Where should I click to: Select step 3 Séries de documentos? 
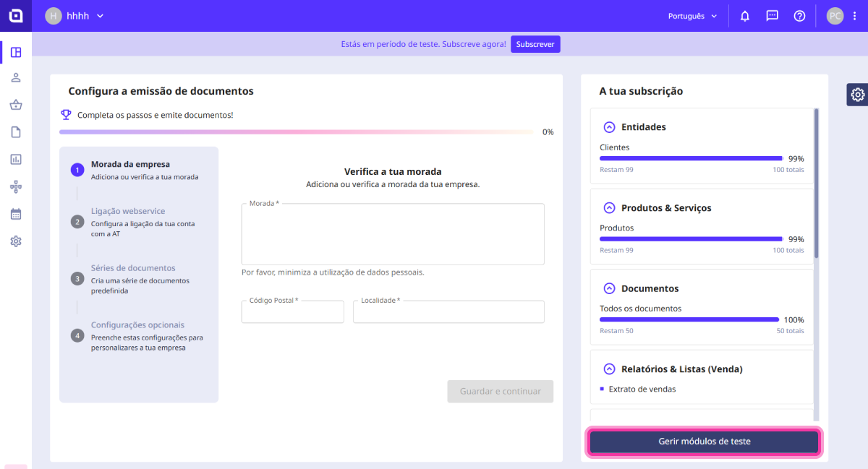coord(133,268)
